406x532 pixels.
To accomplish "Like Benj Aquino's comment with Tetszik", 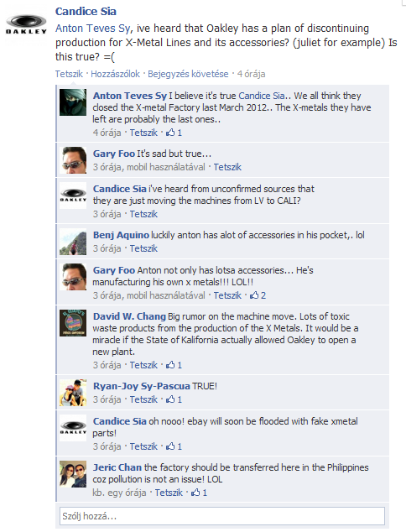I will click(x=143, y=248).
